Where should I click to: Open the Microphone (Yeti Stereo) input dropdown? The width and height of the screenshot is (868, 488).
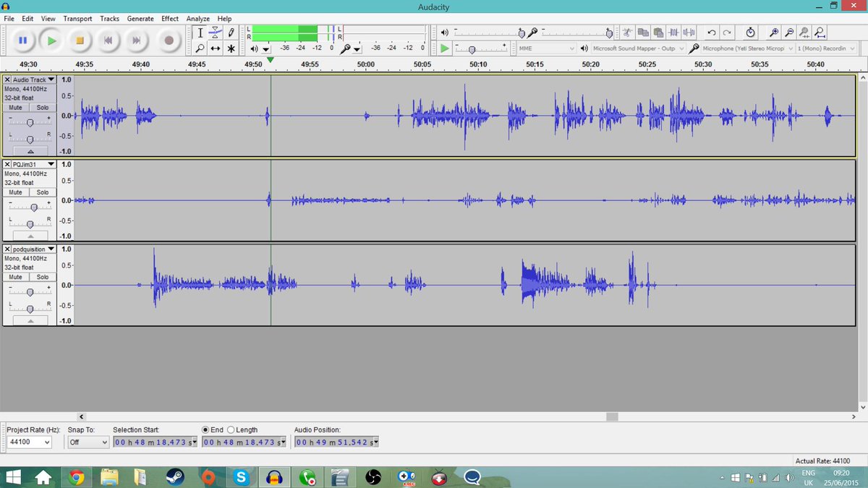coord(747,48)
